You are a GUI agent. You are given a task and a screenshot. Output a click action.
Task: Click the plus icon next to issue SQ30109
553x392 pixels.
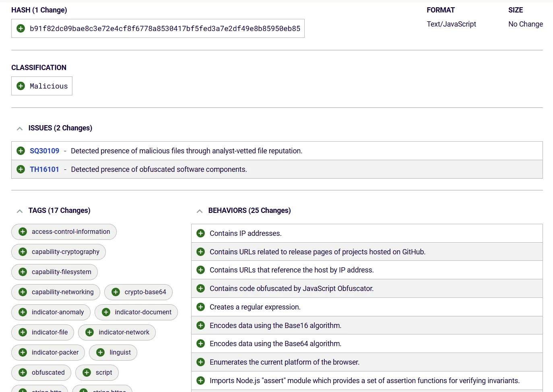(21, 151)
